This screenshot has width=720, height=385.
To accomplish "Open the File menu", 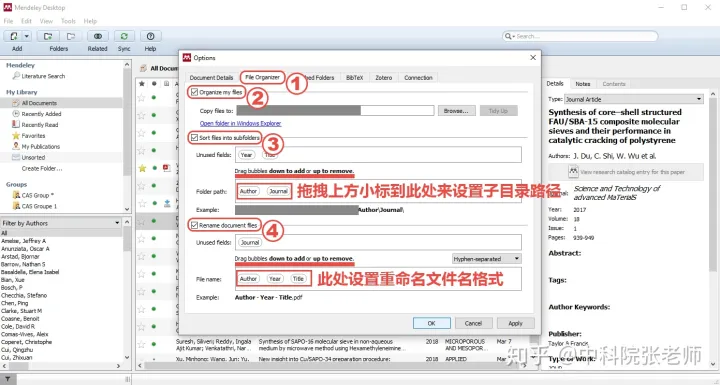I will 8,21.
